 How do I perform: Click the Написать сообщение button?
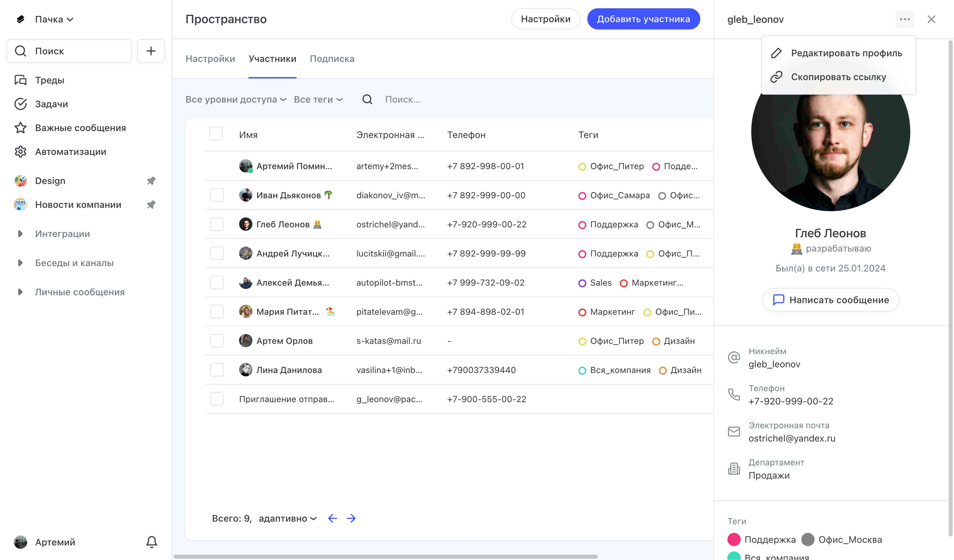pyautogui.click(x=831, y=300)
